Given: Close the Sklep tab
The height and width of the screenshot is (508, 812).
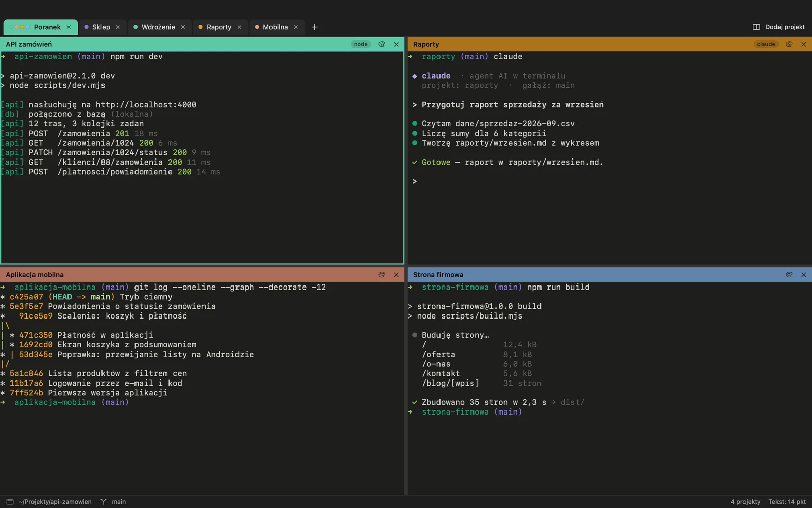Looking at the screenshot, I should tap(118, 27).
